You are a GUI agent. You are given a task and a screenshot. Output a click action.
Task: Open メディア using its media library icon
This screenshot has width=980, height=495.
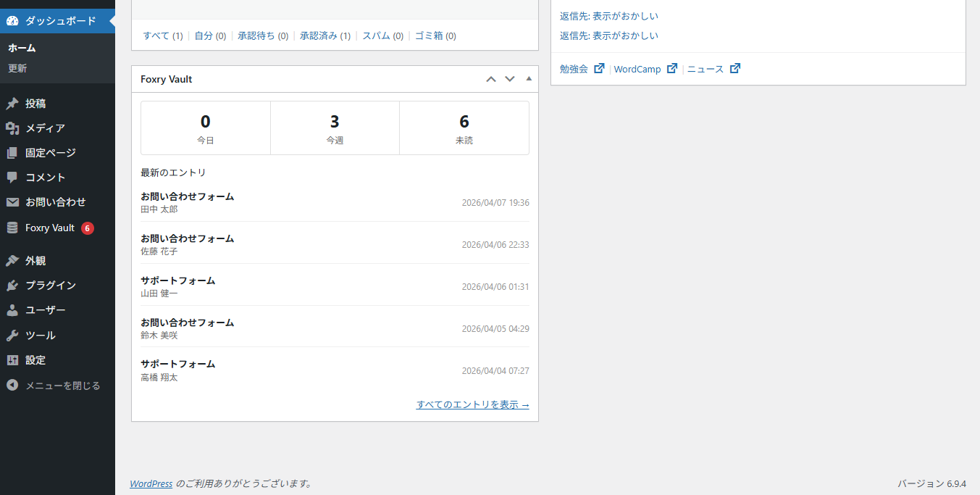coord(12,128)
